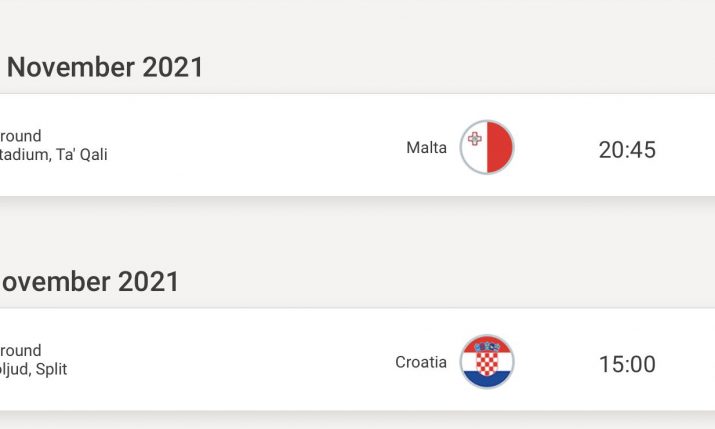Click the round label in the Malta card
This screenshot has width=715, height=429.
[x=21, y=136]
